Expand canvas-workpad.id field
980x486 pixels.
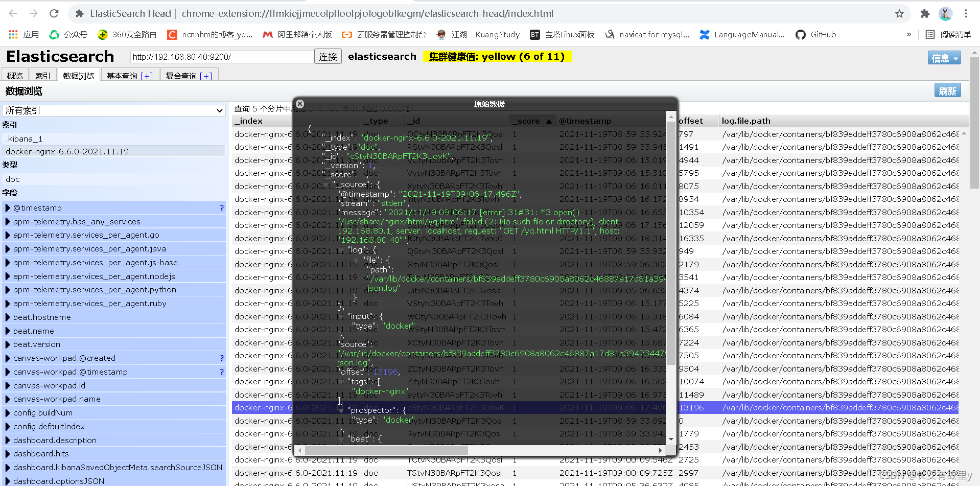[x=8, y=386]
